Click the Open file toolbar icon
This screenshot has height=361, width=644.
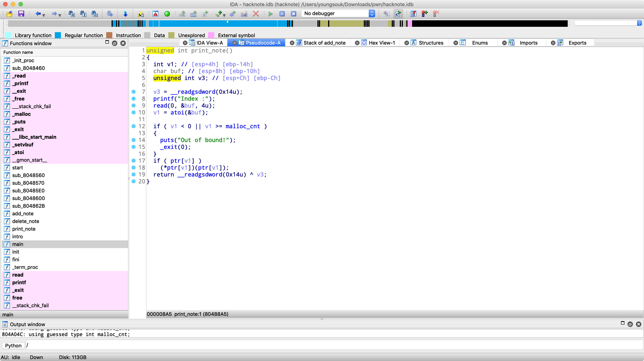pos(10,14)
